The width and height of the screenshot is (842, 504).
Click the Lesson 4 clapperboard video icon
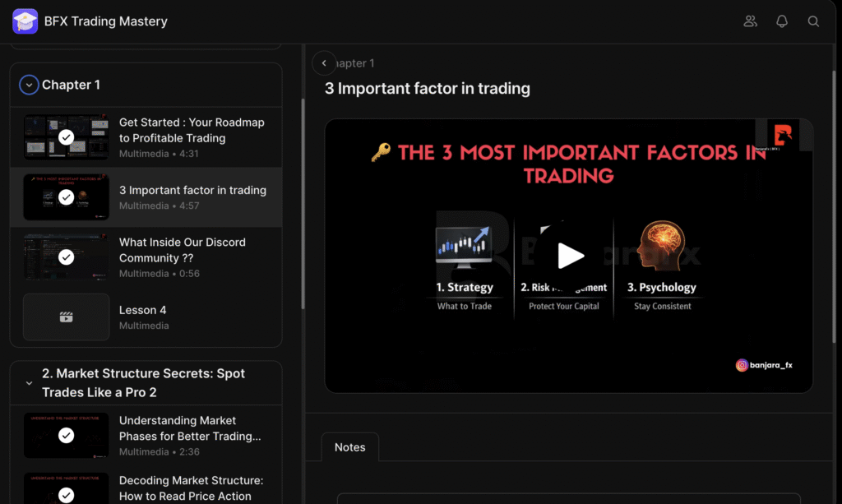pos(67,317)
